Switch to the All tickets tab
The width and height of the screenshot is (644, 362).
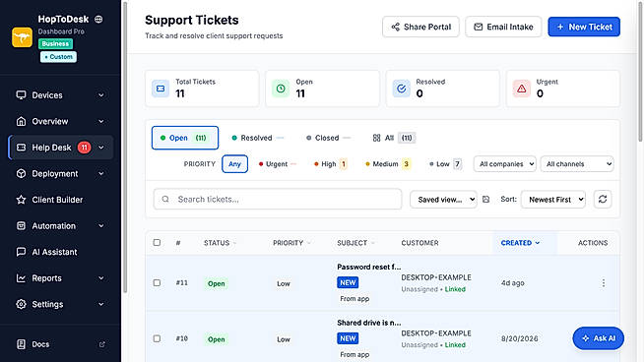pos(394,138)
